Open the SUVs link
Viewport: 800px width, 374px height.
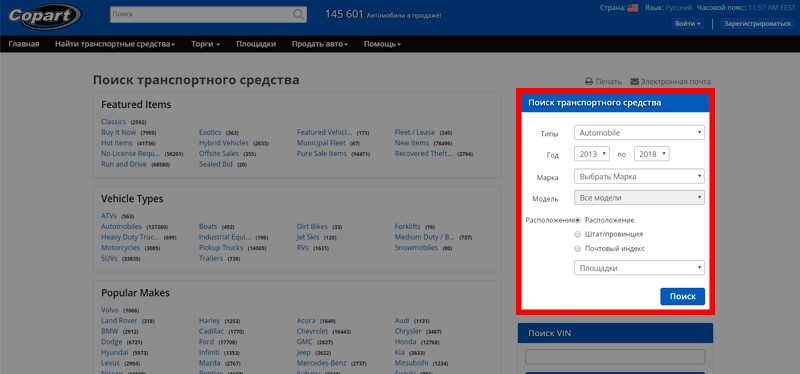point(109,259)
